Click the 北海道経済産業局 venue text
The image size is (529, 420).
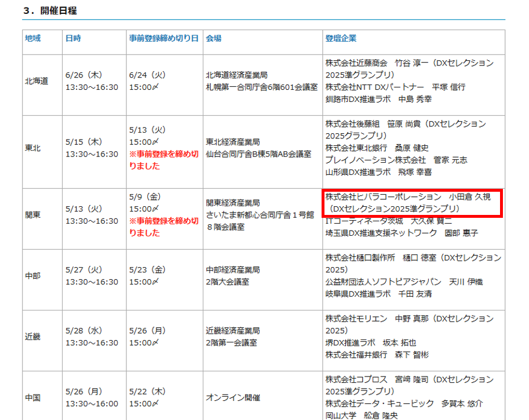pos(237,75)
